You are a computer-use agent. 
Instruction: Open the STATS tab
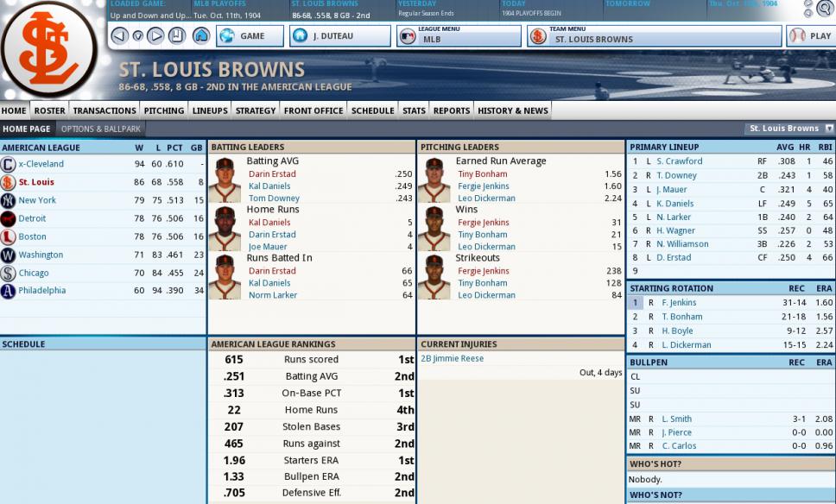pos(414,110)
